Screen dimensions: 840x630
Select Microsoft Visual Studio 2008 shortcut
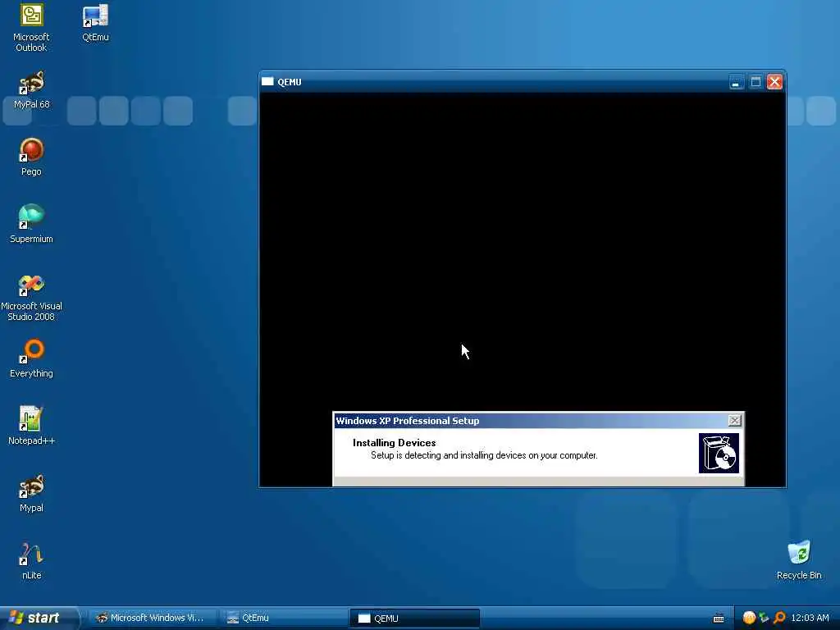pos(32,297)
